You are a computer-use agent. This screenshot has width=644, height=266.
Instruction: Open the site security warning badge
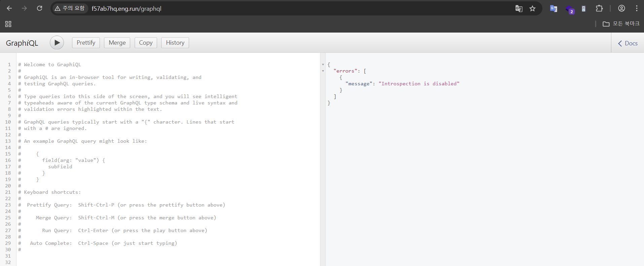tap(70, 8)
